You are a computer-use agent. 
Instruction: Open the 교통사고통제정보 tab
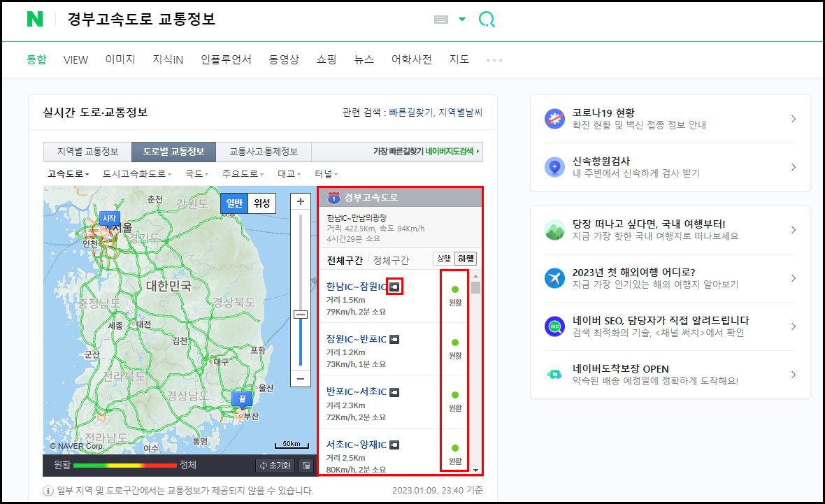pos(264,152)
